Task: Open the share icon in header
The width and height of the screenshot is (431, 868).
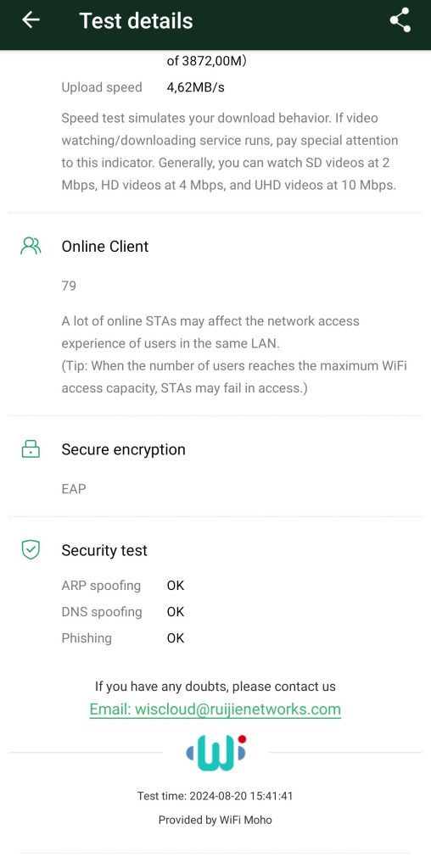Action: (x=400, y=20)
